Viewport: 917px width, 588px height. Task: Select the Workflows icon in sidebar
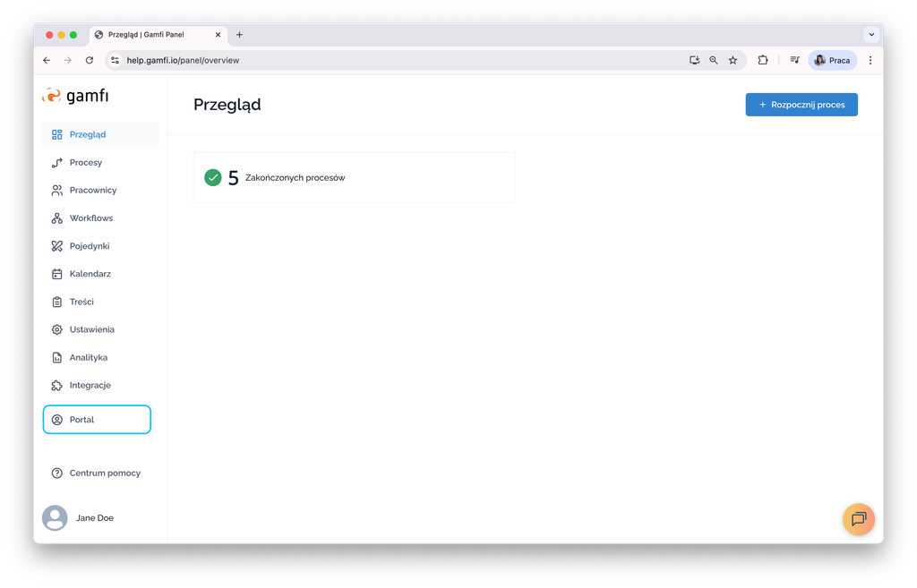point(56,218)
